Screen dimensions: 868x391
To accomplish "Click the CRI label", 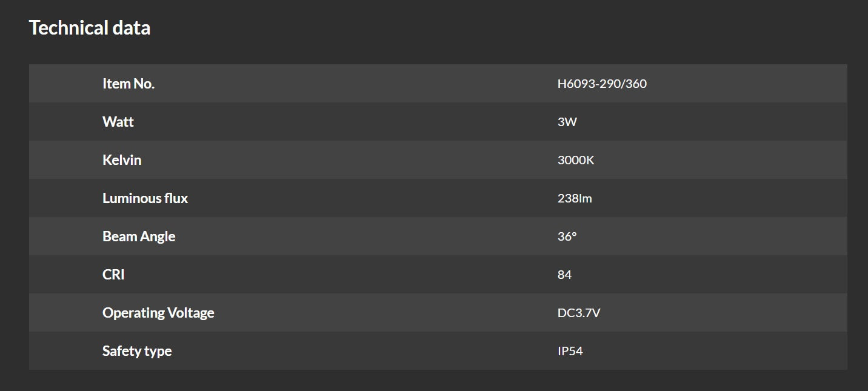I will [113, 275].
